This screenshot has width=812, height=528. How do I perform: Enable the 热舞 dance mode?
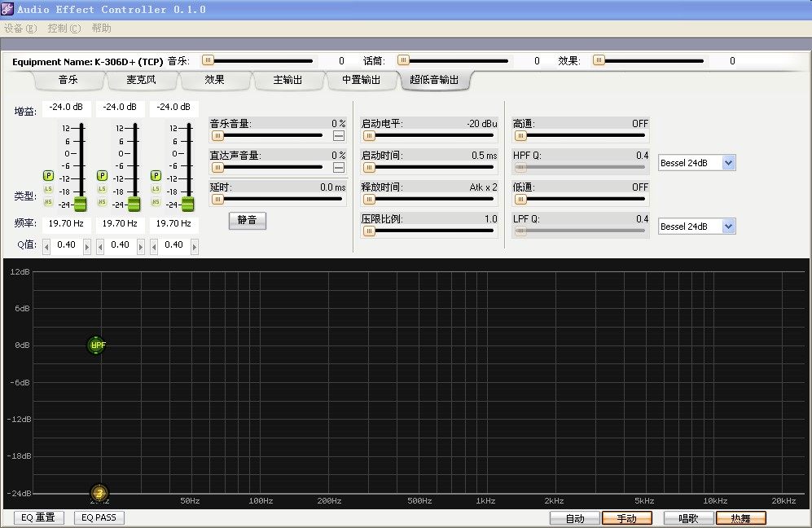point(740,518)
